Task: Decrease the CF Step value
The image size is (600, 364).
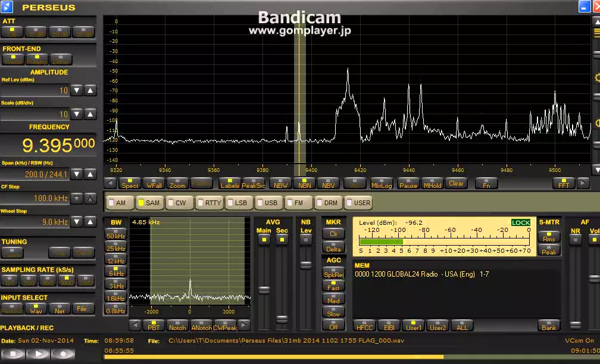Action: (x=77, y=198)
